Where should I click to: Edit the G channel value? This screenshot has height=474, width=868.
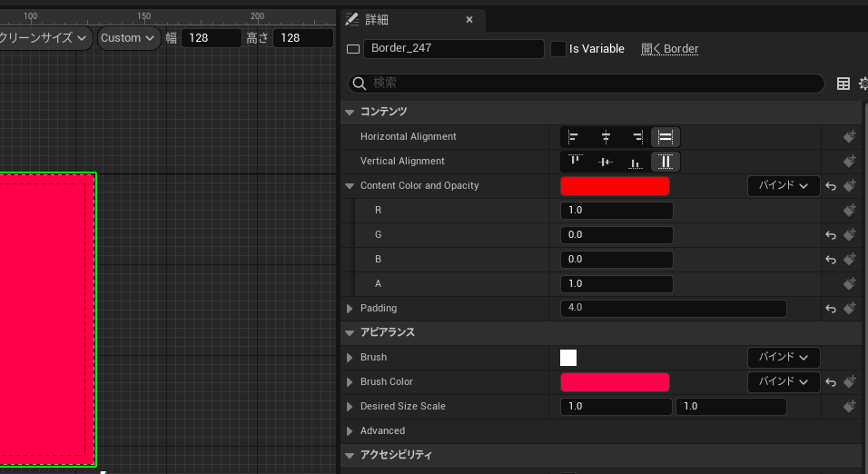(616, 235)
